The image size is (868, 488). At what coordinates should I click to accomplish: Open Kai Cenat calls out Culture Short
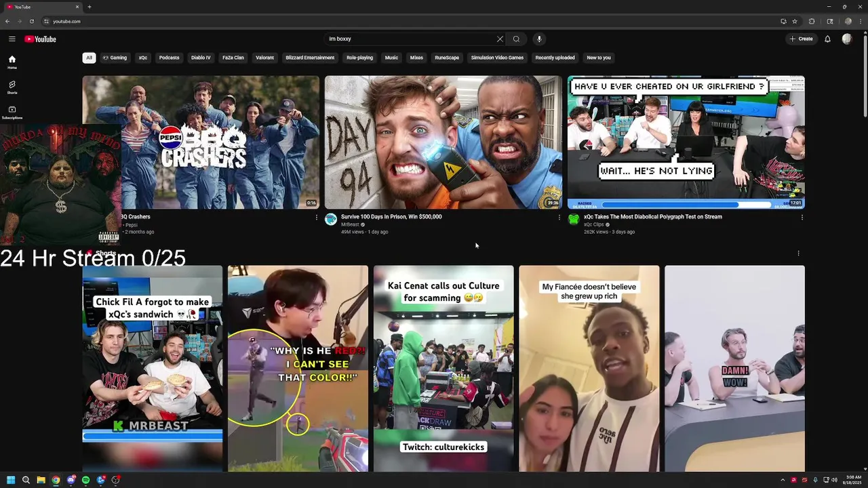click(443, 369)
